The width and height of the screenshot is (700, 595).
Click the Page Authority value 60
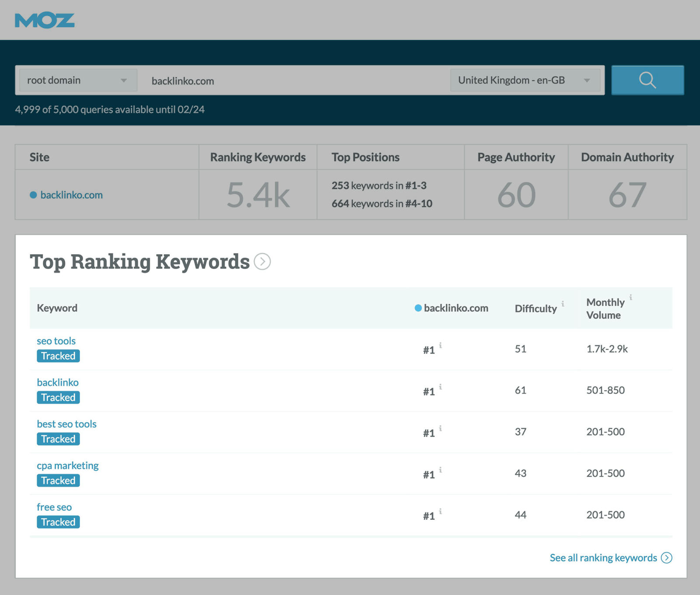516,195
